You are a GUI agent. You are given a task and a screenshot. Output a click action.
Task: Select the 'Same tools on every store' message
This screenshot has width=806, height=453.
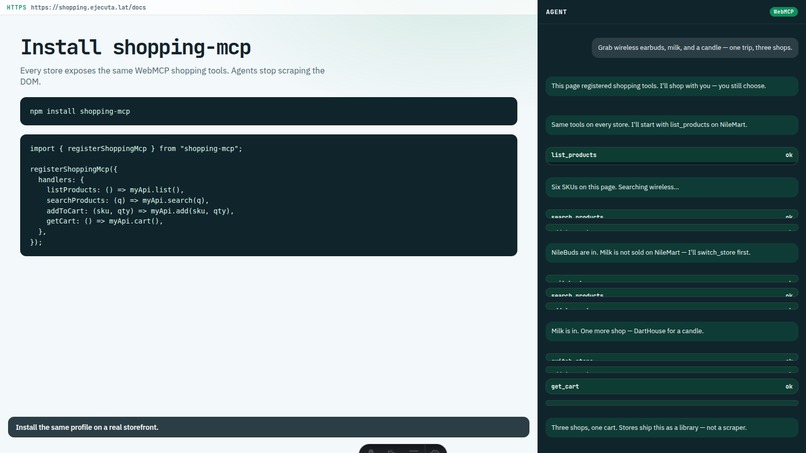point(671,124)
